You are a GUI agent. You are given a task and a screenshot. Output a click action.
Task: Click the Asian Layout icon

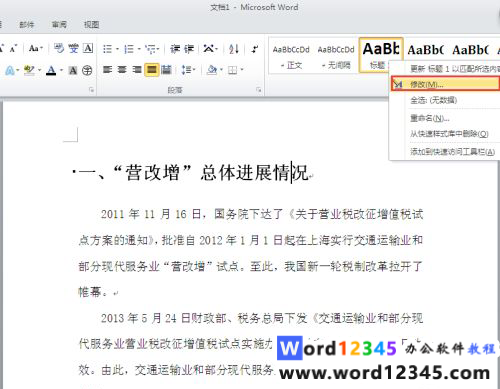coord(209,49)
